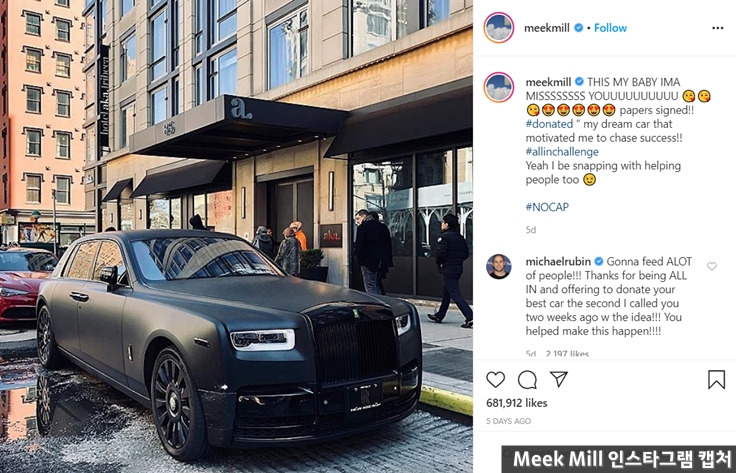This screenshot has height=473, width=736.
Task: Share the post via paper plane icon
Action: tap(559, 379)
